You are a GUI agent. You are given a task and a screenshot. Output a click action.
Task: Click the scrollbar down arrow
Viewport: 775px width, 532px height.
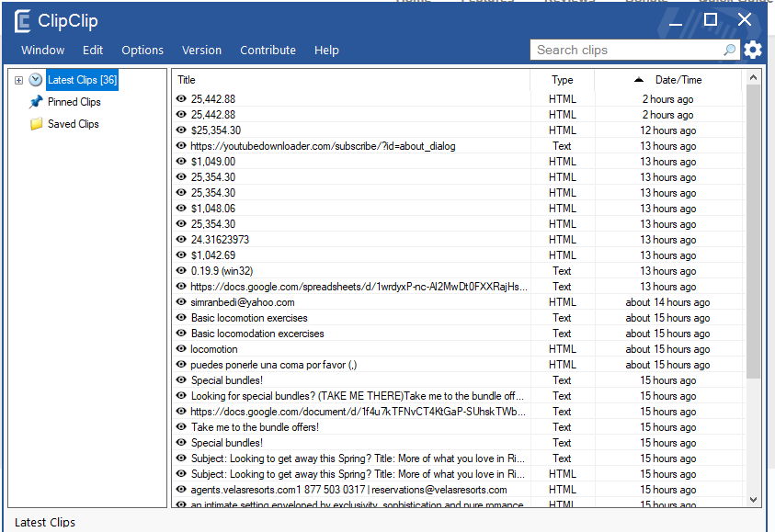point(753,500)
